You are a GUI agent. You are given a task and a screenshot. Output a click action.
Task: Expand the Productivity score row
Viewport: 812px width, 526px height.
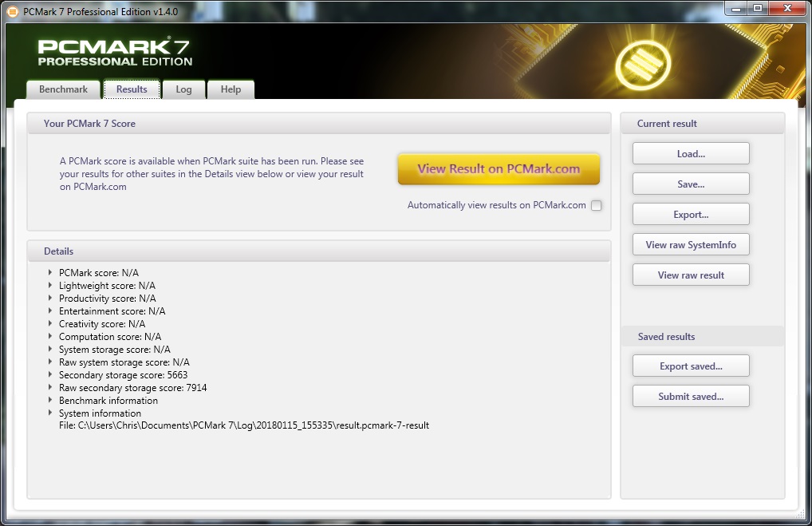click(50, 298)
